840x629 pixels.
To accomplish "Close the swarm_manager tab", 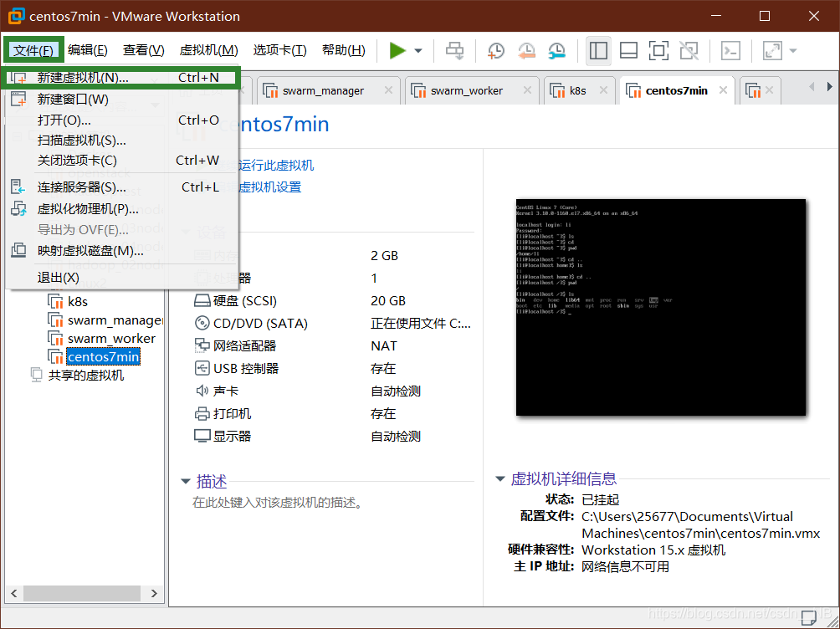I will coord(388,90).
